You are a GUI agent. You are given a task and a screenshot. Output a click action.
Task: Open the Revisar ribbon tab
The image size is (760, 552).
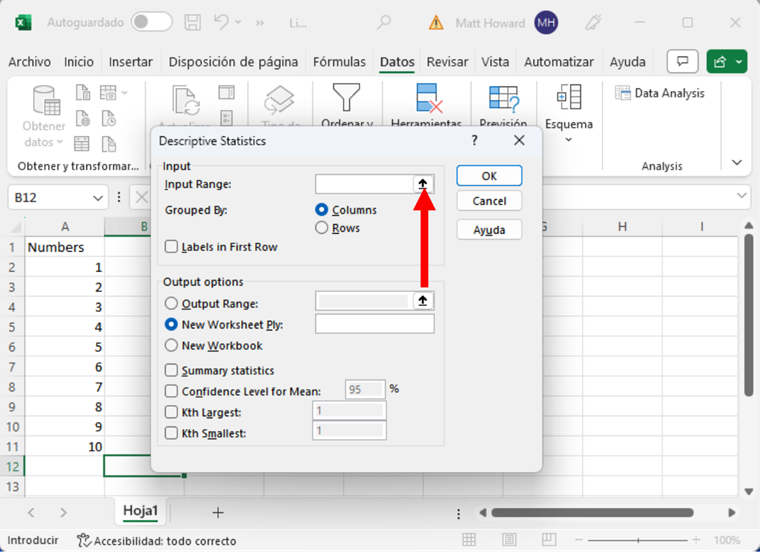click(x=447, y=62)
